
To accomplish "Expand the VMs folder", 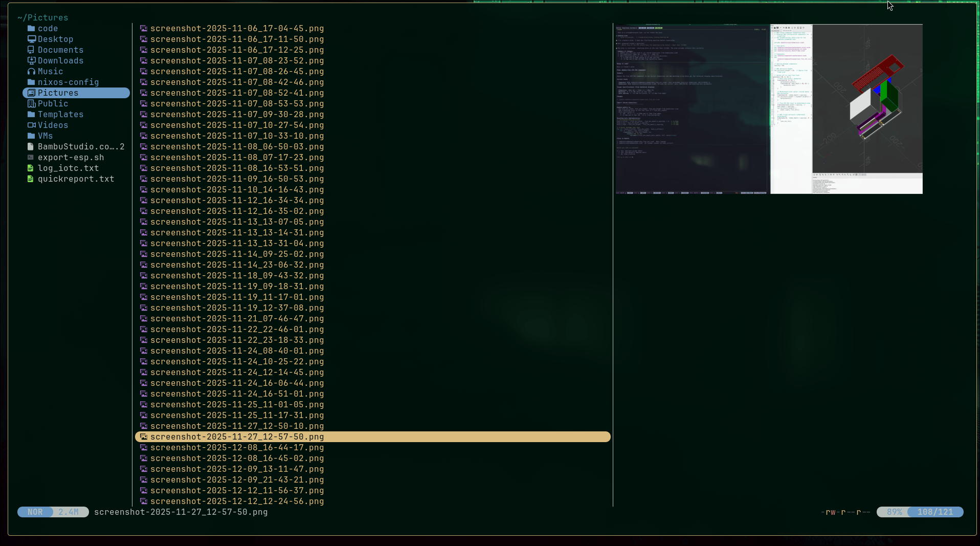I will pos(45,136).
